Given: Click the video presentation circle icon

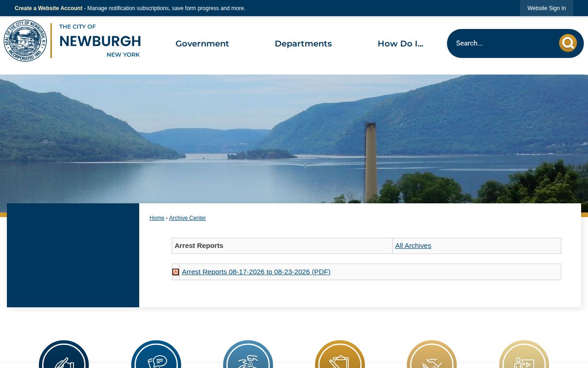Looking at the screenshot, I should [524, 354].
